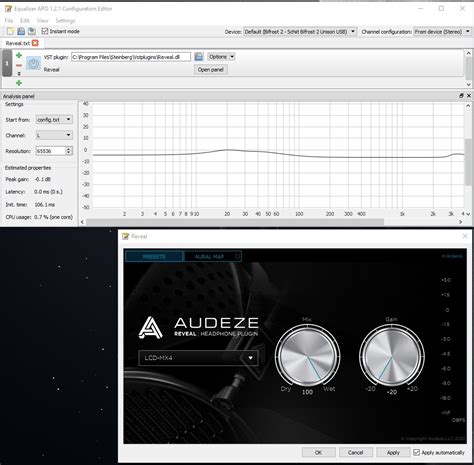Click OK in the Reveal dialog
474x465 pixels.
point(318,452)
